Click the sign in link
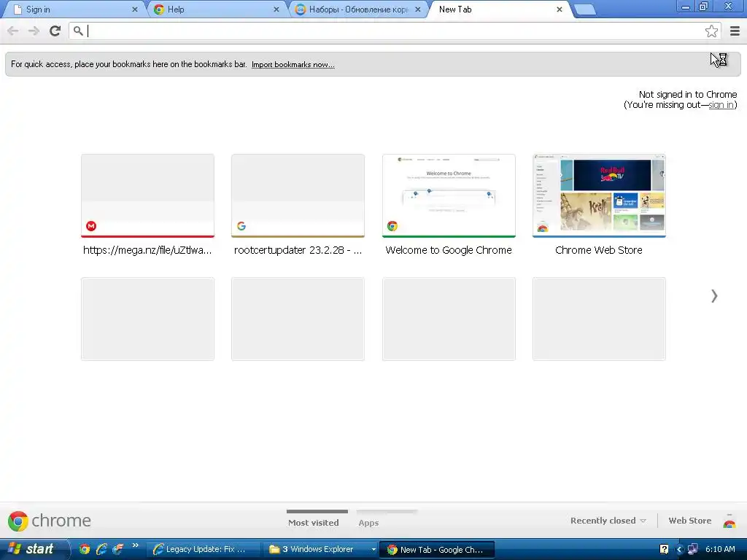Viewport: 747px width, 560px height. [x=721, y=105]
